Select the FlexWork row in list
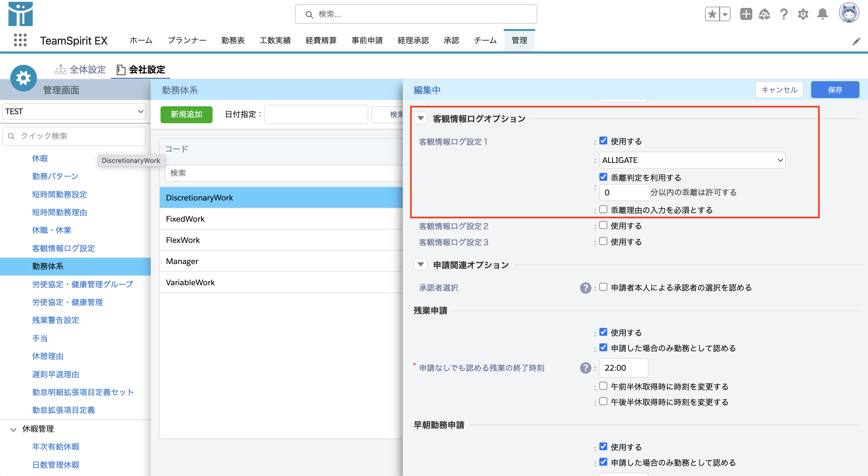Viewport: 868px width, 476px height. click(281, 240)
